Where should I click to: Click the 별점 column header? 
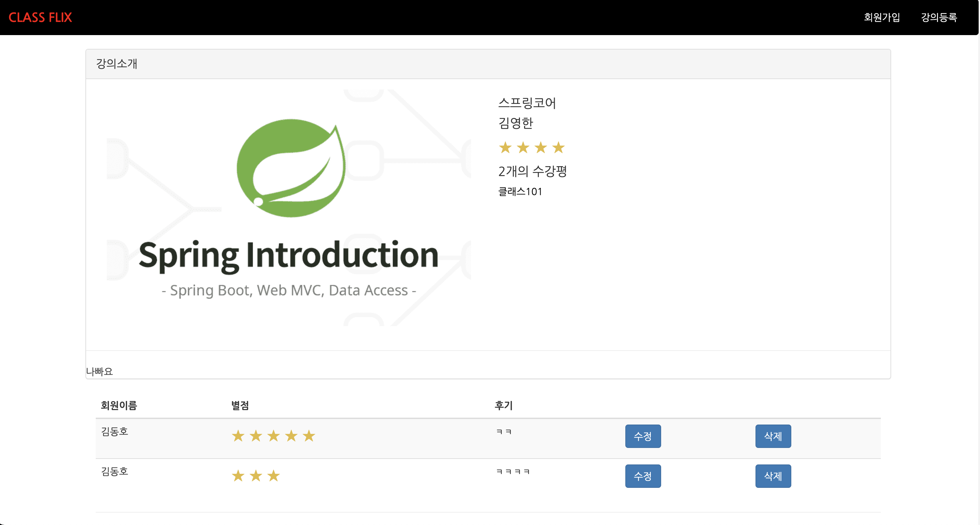240,406
